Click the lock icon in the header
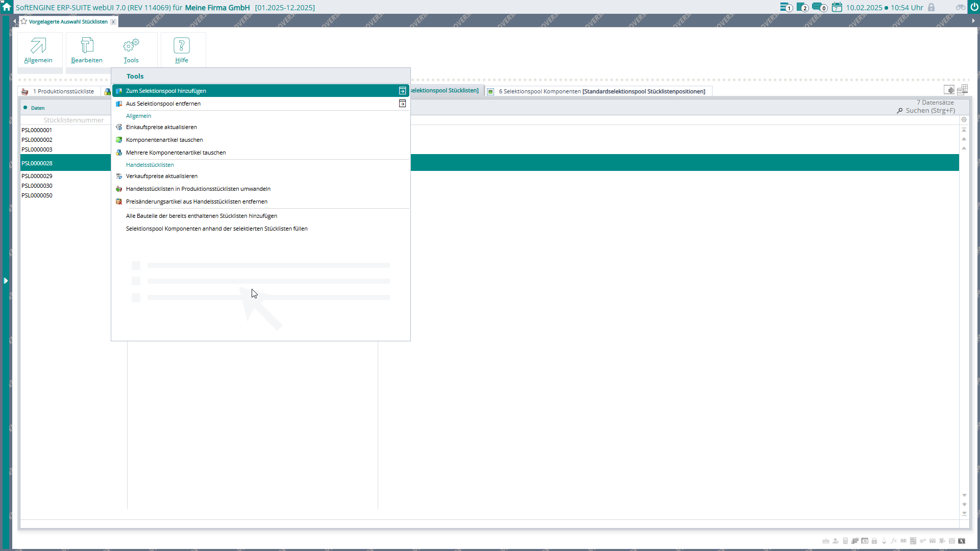Viewport: 980px width, 551px height. click(x=931, y=7)
